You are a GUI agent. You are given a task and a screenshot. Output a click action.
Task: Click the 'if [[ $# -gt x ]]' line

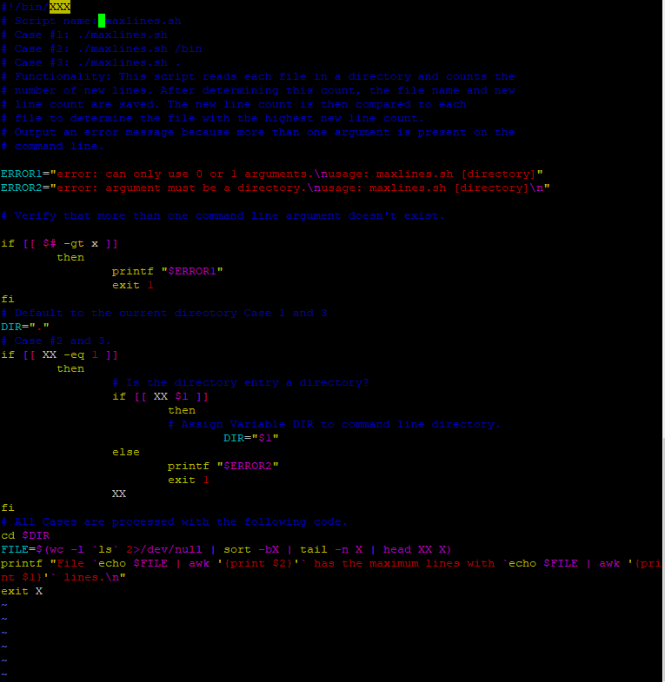point(60,244)
